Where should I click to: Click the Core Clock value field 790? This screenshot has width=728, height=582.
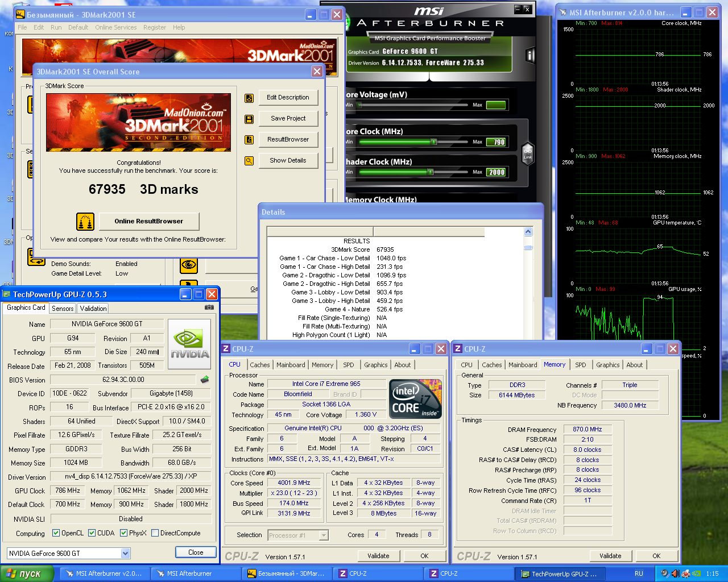[x=497, y=142]
